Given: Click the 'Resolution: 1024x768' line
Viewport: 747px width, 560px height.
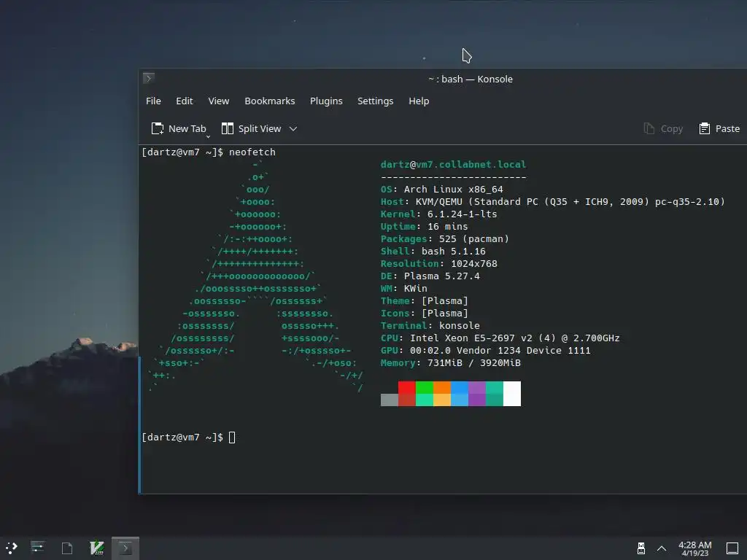Looking at the screenshot, I should (438, 263).
